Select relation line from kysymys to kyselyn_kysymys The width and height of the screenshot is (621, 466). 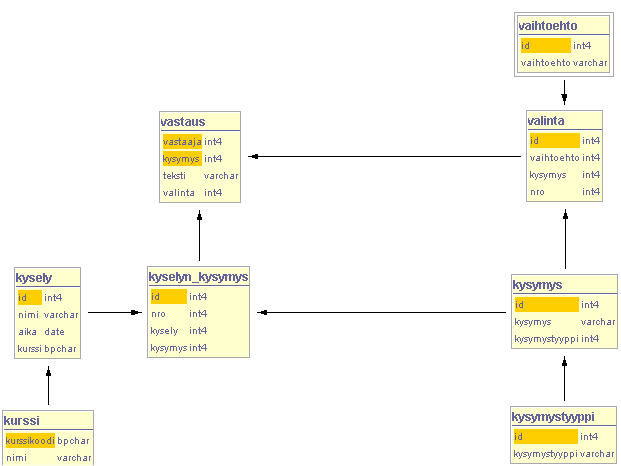(381, 312)
